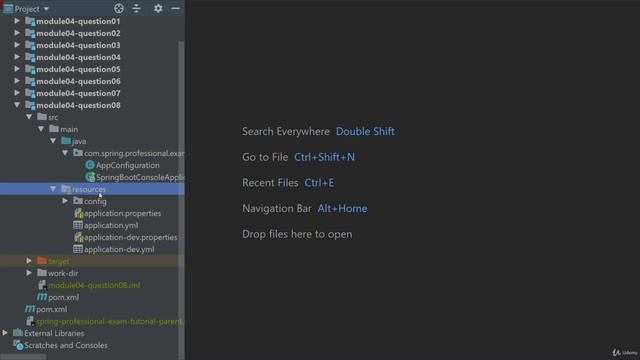Select AppConfiguration class name

[x=128, y=165]
